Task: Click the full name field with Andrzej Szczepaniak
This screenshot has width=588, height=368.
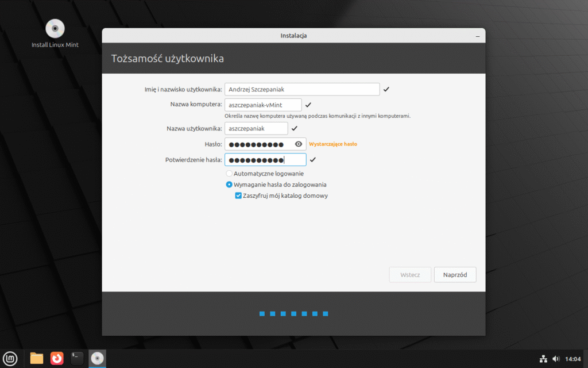Action: point(302,89)
